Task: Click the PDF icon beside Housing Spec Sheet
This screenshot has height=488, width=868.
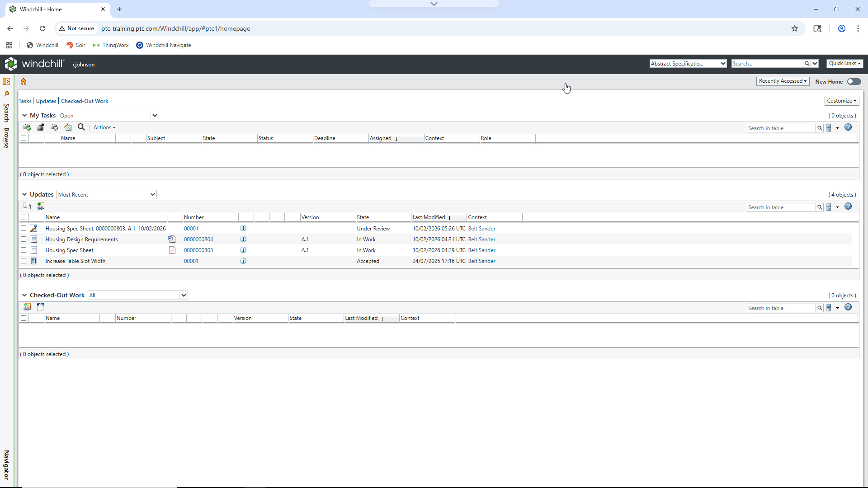Action: pos(172,250)
